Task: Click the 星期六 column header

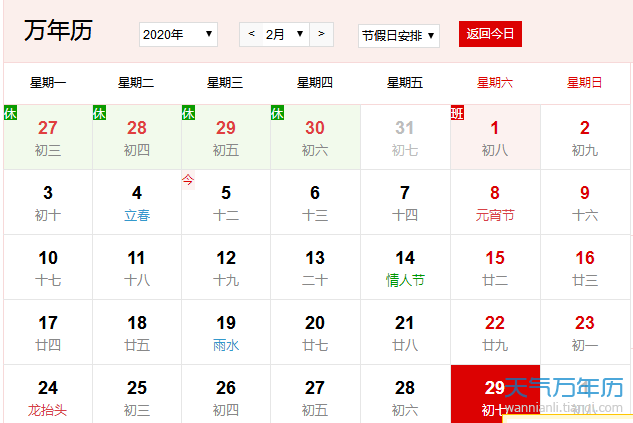Action: pos(495,83)
